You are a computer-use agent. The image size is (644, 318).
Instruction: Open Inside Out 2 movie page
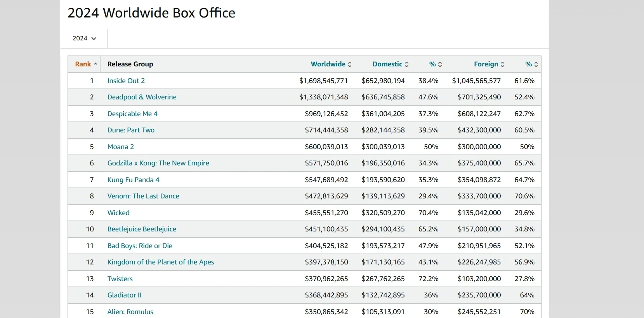click(x=126, y=81)
